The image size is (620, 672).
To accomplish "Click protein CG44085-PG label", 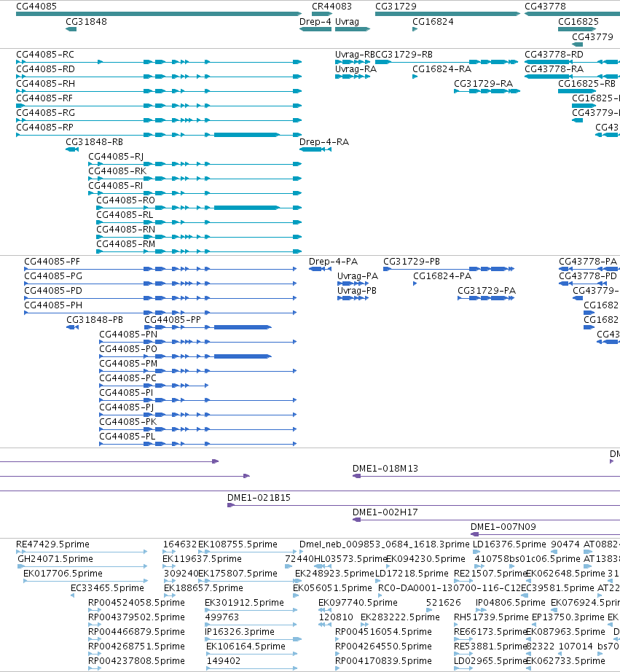I will (53, 276).
